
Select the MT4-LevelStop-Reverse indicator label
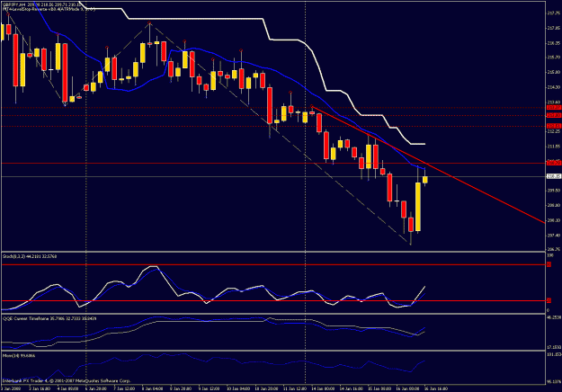coord(49,9)
